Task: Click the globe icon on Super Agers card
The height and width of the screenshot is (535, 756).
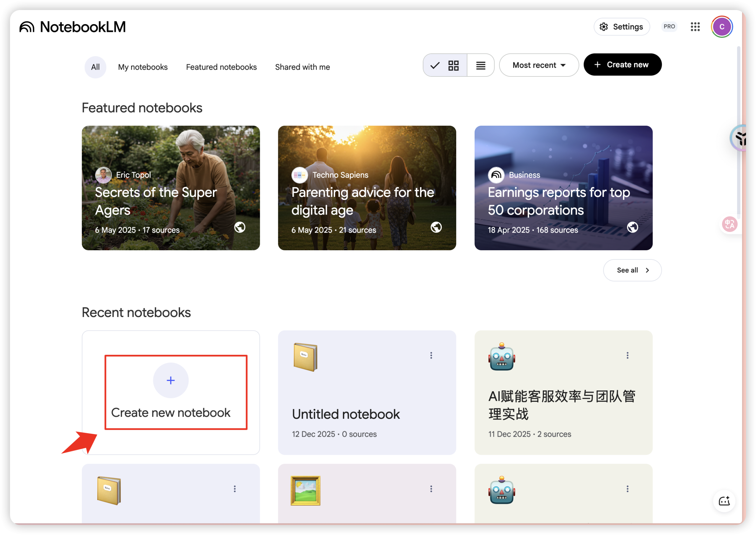Action: coord(240,227)
